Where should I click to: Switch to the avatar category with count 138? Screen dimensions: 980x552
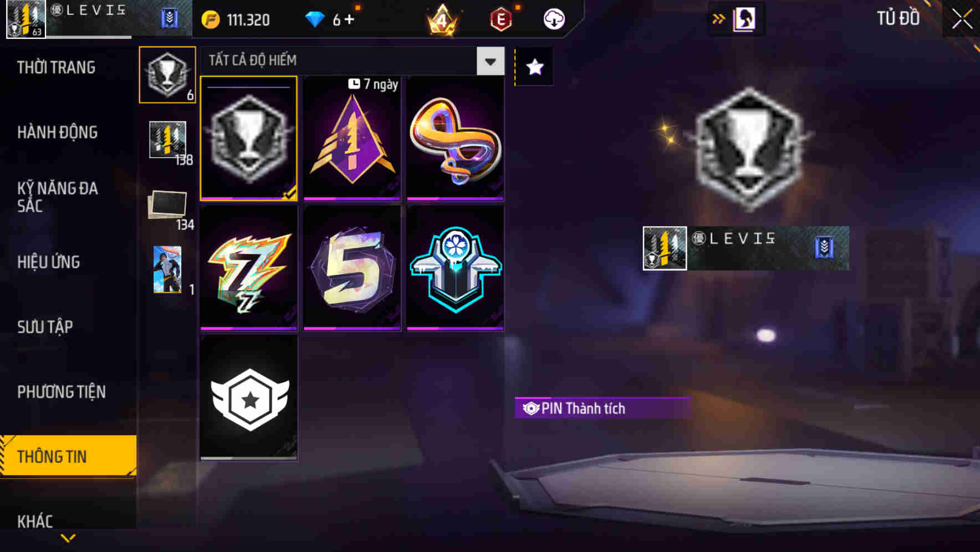pos(168,142)
